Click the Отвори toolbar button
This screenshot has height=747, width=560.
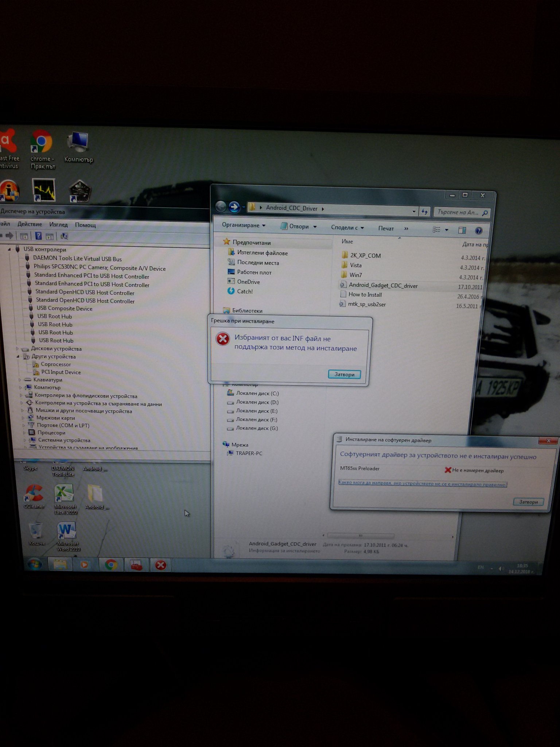click(x=299, y=227)
